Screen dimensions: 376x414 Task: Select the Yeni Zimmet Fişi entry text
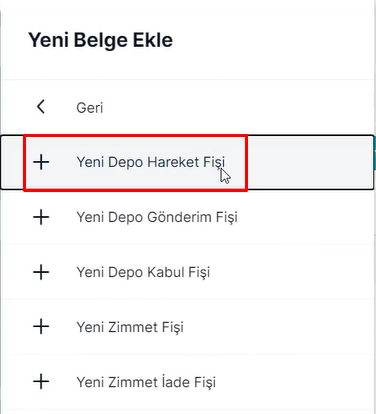[130, 327]
